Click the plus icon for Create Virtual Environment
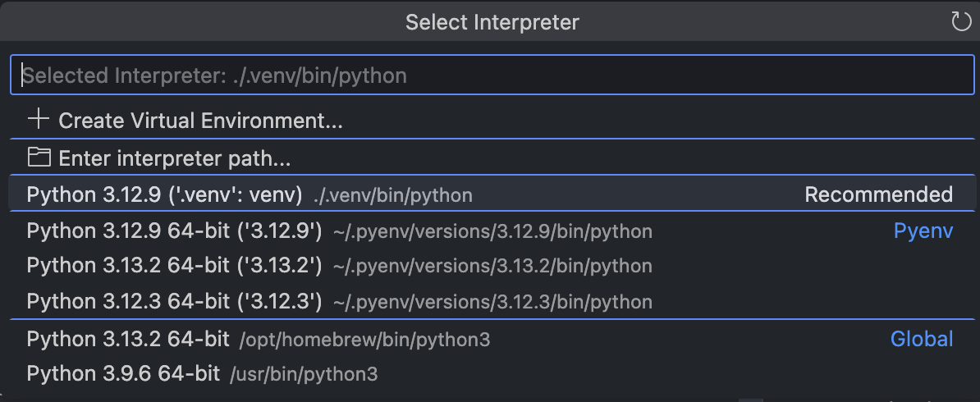The image size is (980, 402). coord(39,119)
